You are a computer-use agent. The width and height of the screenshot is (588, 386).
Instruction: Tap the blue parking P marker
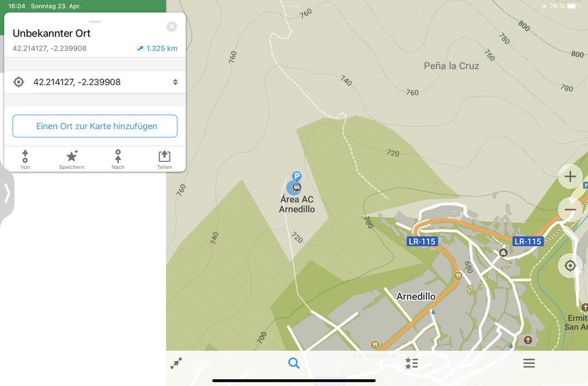pyautogui.click(x=297, y=176)
